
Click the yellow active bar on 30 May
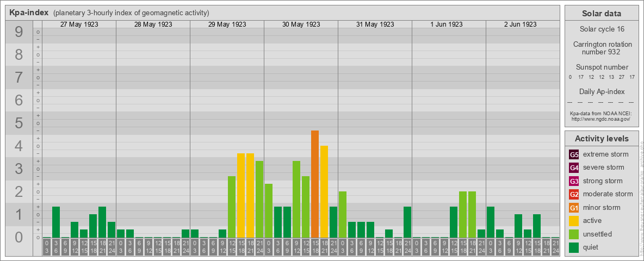[324, 191]
